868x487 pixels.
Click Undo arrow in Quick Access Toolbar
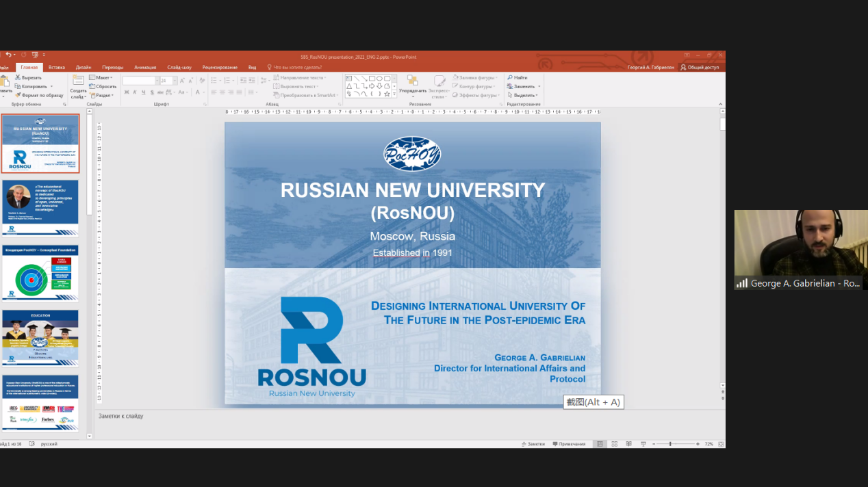click(8, 55)
